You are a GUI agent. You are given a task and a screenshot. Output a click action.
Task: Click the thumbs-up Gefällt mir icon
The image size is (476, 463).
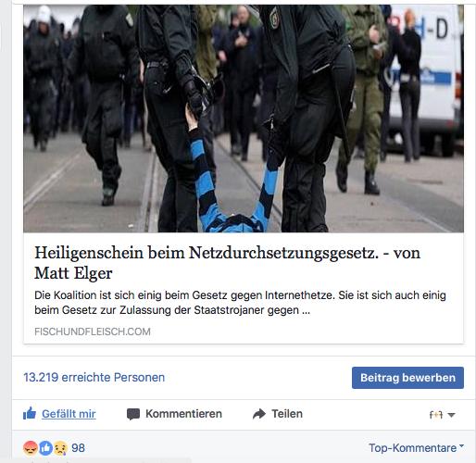[30, 413]
